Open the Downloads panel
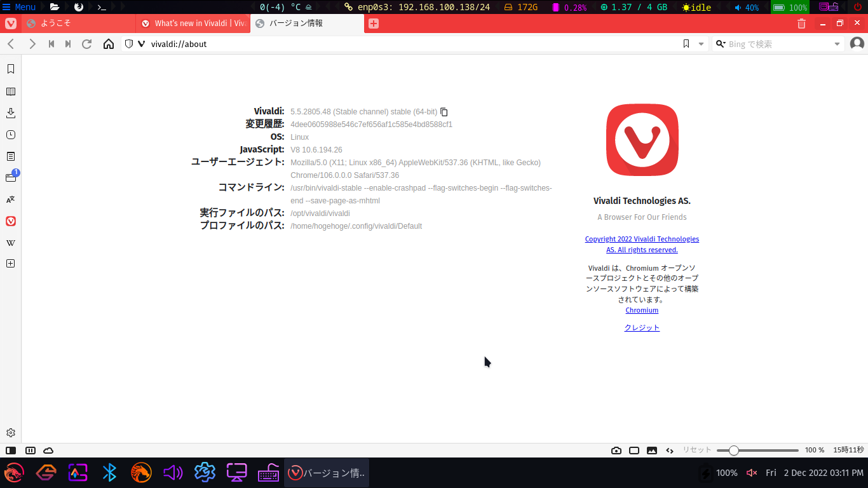The image size is (868, 488). pos(11,113)
